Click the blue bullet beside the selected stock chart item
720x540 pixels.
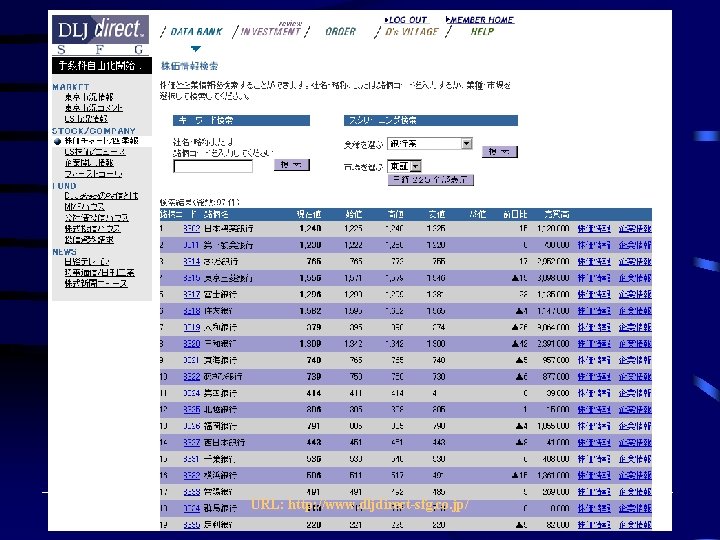[57, 141]
